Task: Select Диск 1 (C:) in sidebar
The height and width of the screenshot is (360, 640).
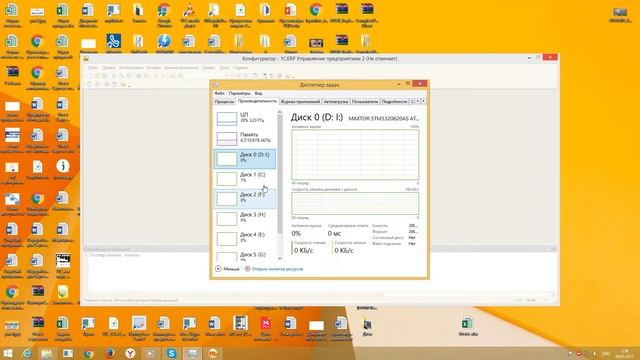Action: 245,178
